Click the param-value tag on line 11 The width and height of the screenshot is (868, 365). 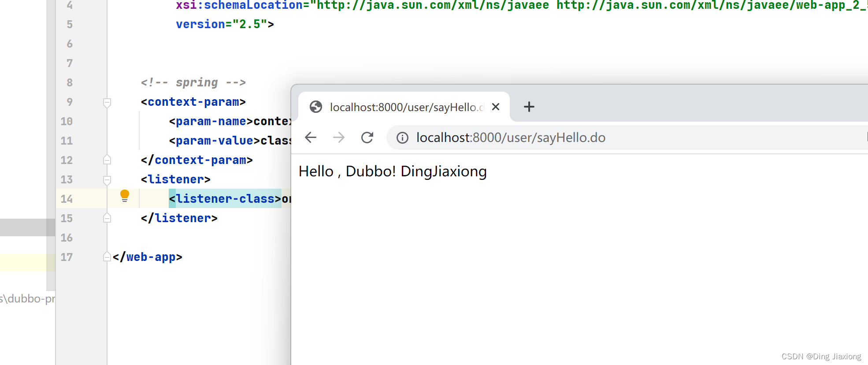pos(215,141)
